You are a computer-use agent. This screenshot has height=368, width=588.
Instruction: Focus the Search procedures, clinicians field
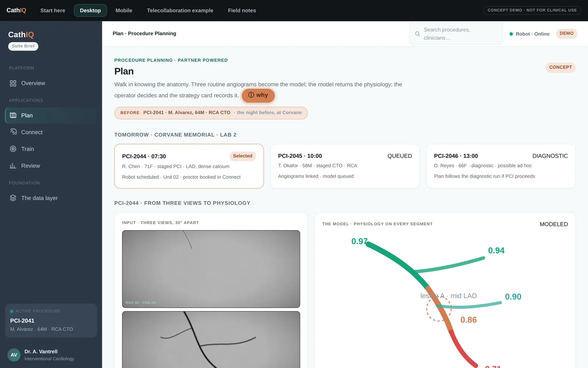[x=456, y=34]
